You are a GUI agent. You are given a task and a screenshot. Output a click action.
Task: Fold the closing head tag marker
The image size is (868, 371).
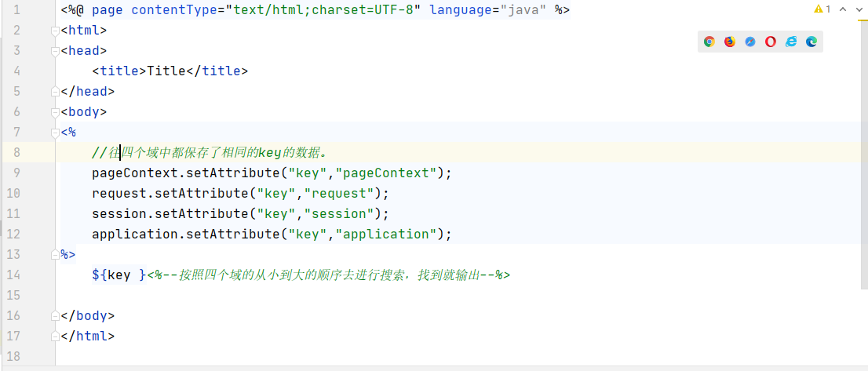[55, 91]
